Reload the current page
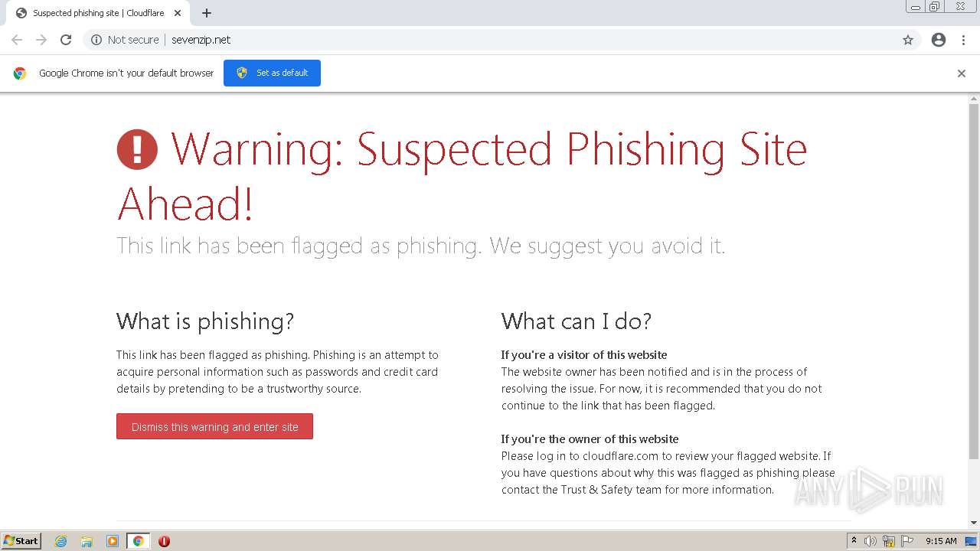Image resolution: width=980 pixels, height=551 pixels. click(x=66, y=40)
